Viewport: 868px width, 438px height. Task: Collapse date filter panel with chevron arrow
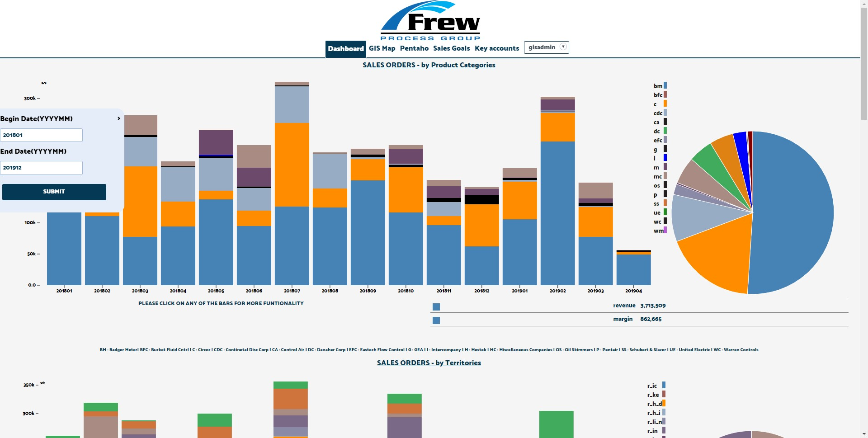[x=119, y=118]
